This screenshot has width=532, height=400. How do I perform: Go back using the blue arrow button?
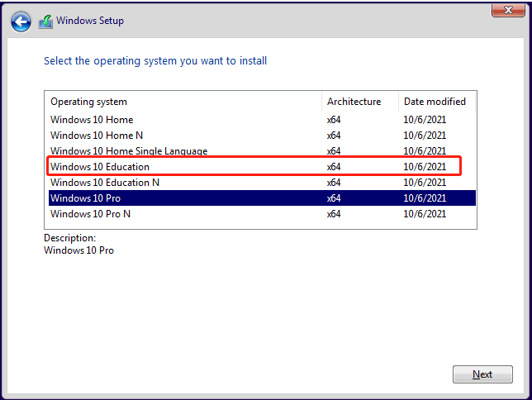point(21,21)
